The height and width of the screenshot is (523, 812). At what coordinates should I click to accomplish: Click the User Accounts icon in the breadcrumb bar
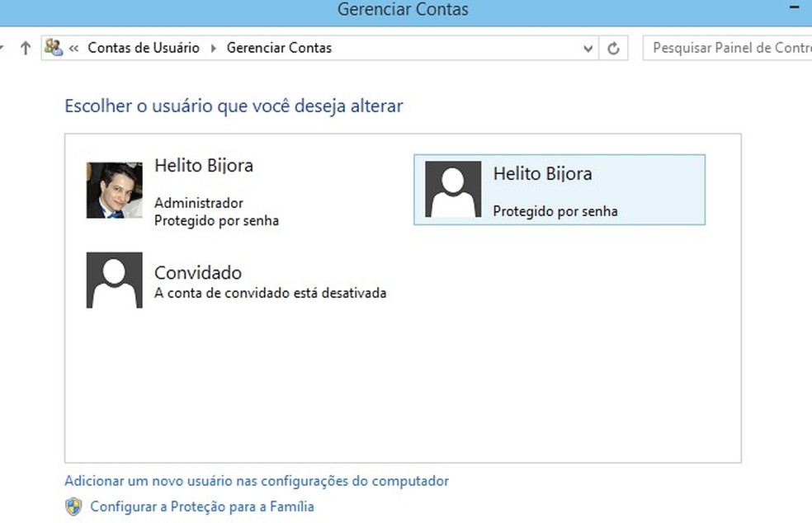coord(54,48)
